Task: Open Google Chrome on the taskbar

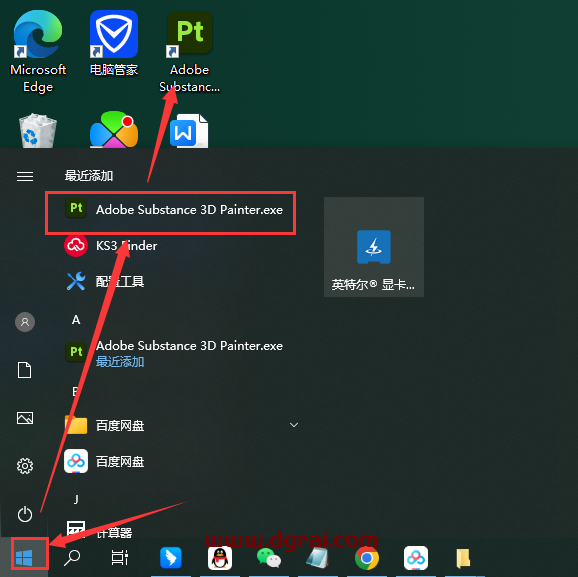Action: coord(366,558)
